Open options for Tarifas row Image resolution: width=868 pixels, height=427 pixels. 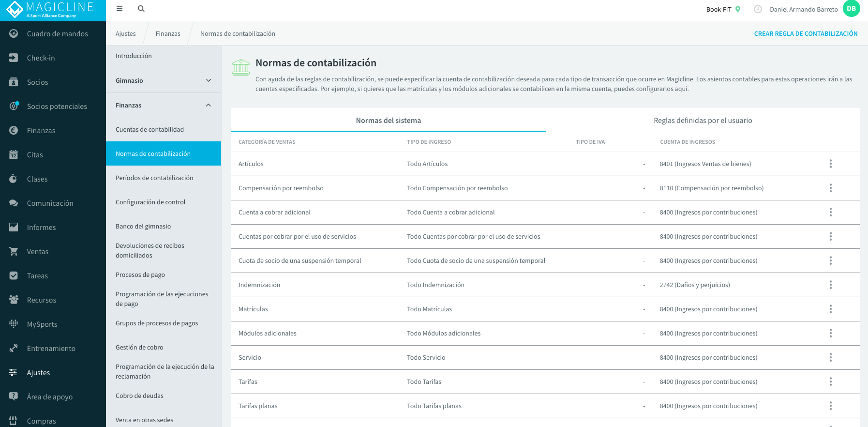click(831, 381)
